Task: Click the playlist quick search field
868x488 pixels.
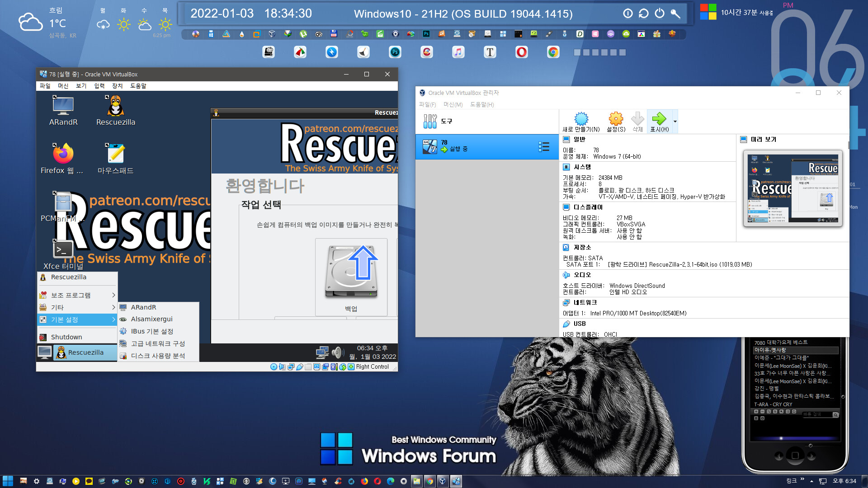Action: coord(817,414)
